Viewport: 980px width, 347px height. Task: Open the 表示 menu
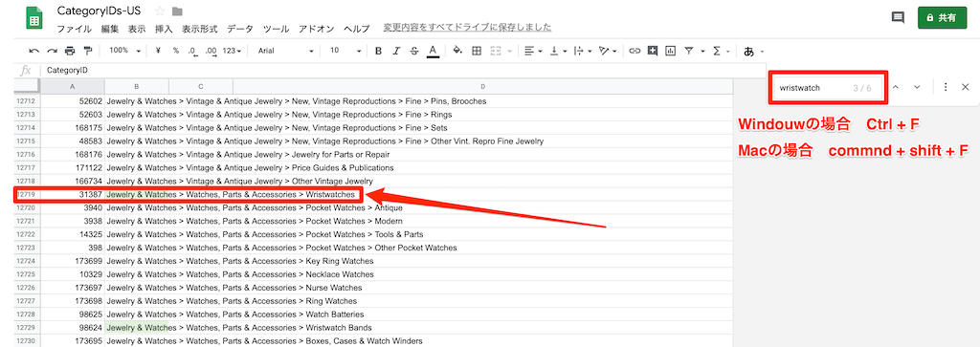pyautogui.click(x=137, y=29)
